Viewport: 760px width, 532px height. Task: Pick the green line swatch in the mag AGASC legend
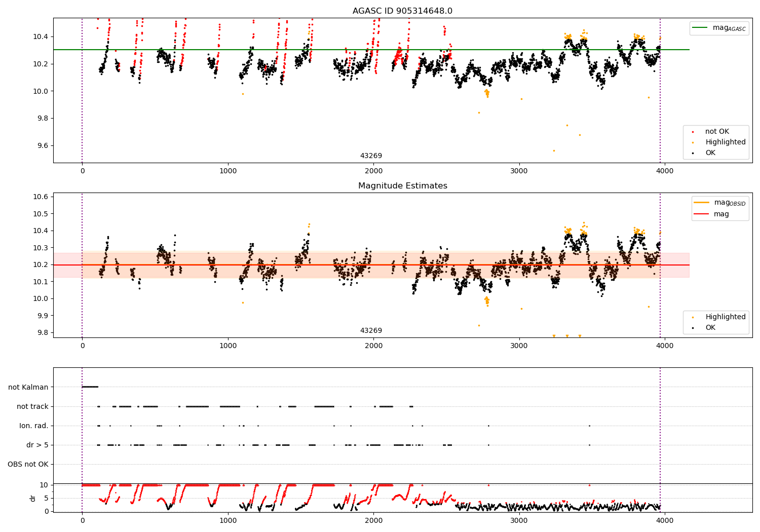coord(701,28)
